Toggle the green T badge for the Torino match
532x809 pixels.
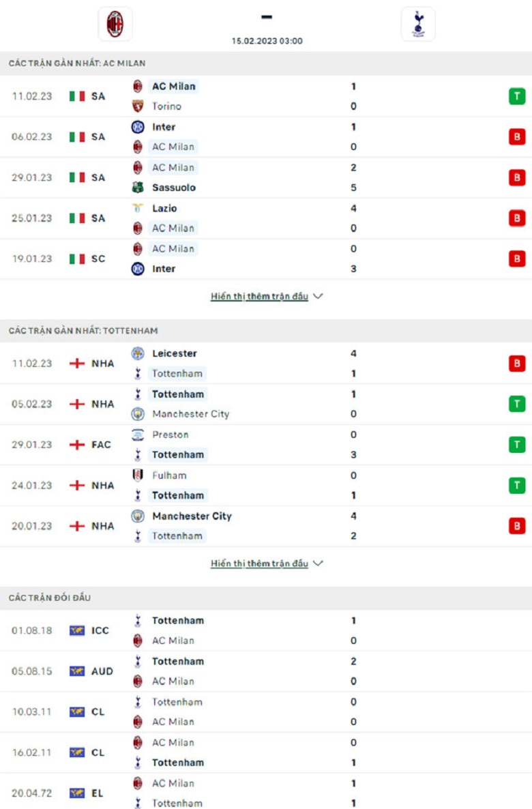click(517, 96)
